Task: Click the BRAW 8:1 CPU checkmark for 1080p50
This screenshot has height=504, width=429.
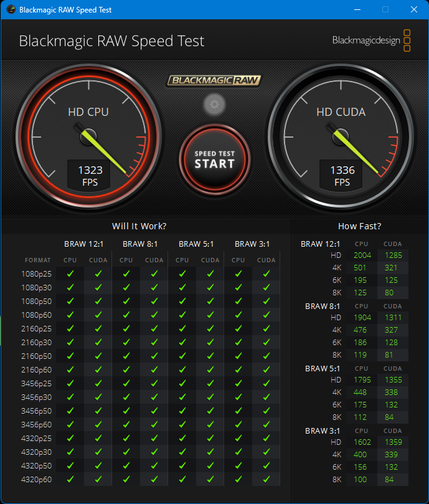Action: 126,301
